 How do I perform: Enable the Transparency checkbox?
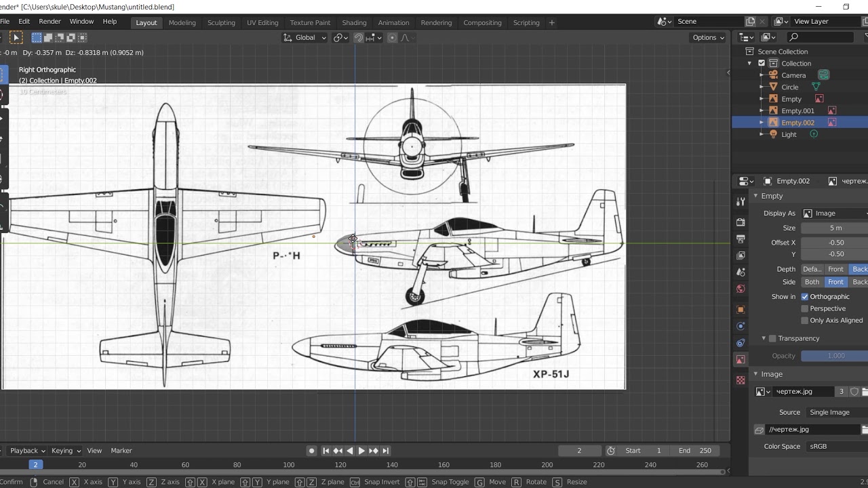[x=772, y=338]
